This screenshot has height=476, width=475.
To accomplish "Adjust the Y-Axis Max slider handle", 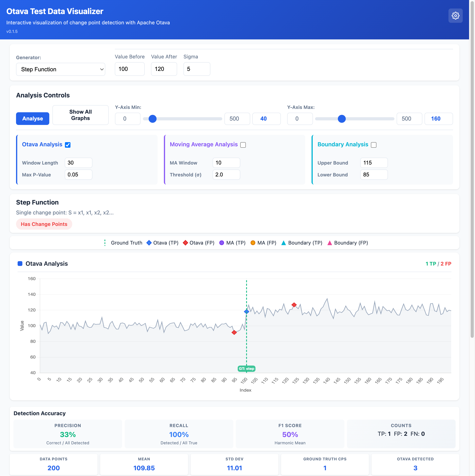I will tap(342, 119).
